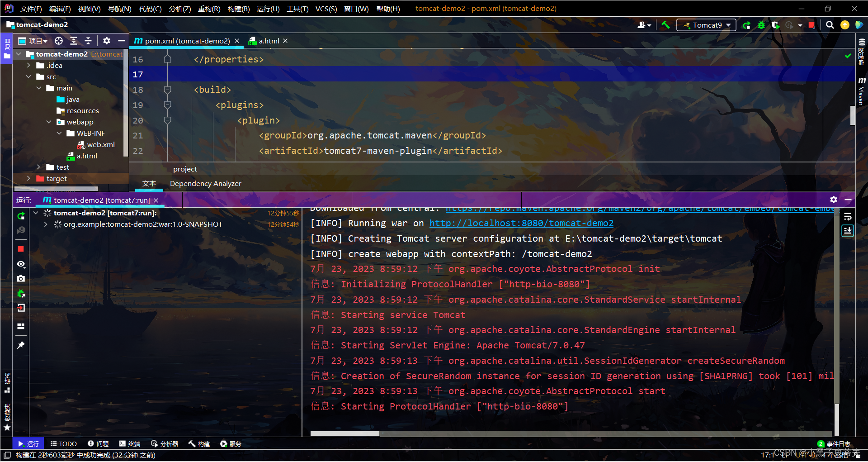
Task: Collapse the src folder
Action: point(28,76)
